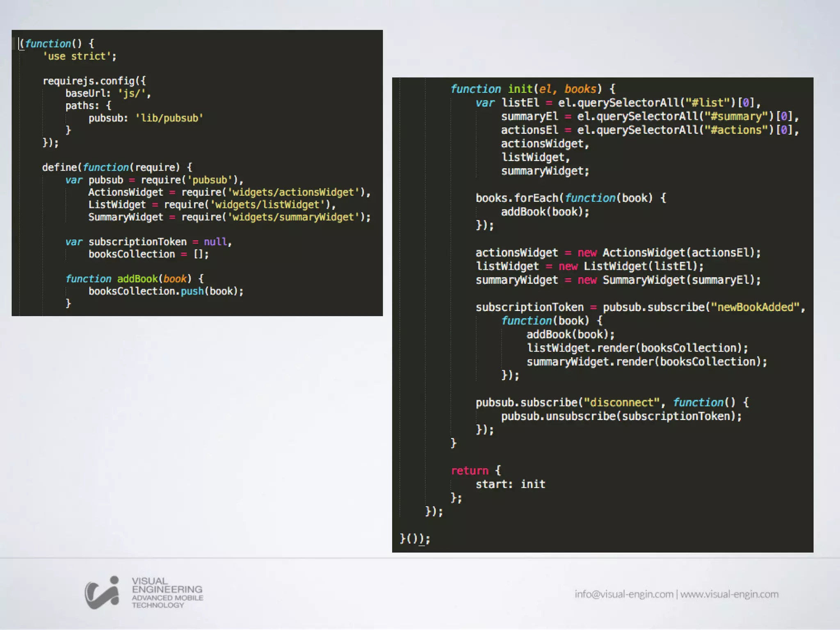Click summaryEl querySelectorAll("#summary") line
Image resolution: width=840 pixels, height=630 pixels.
pos(650,116)
